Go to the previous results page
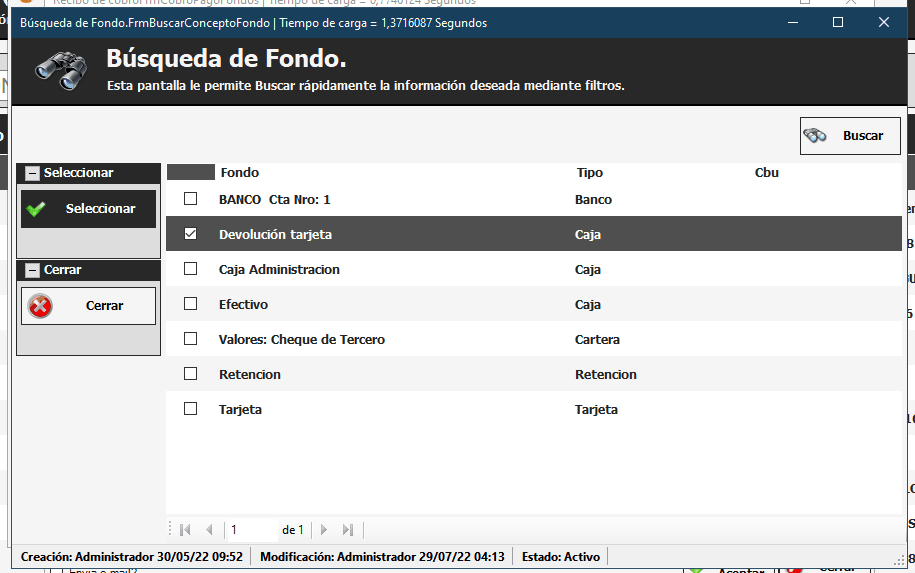Image resolution: width=915 pixels, height=573 pixels. tap(209, 530)
